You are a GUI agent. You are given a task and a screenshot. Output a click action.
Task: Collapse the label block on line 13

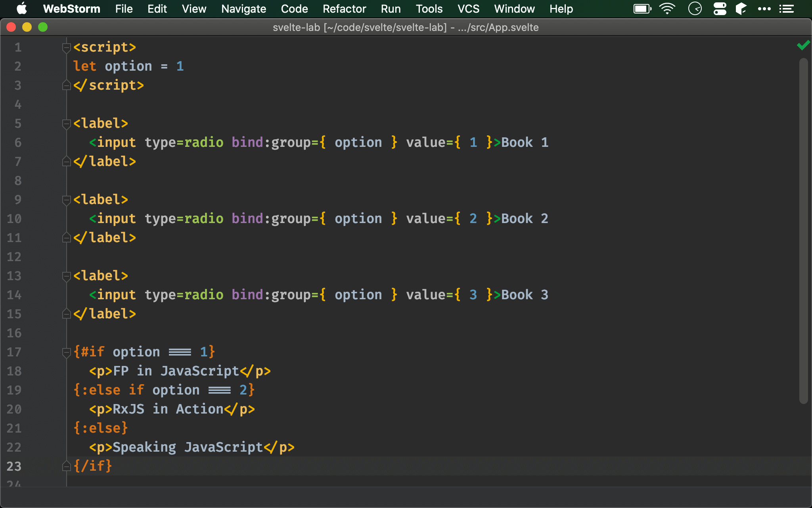(x=66, y=276)
